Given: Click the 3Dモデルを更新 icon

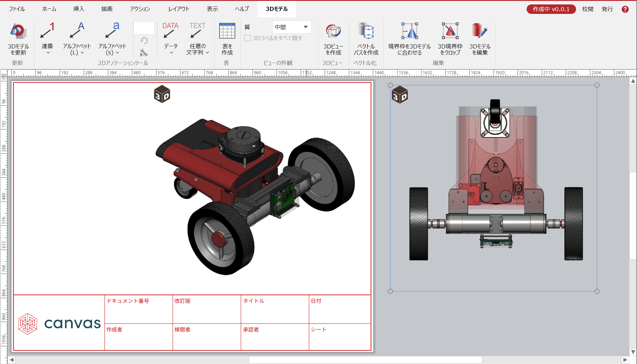Looking at the screenshot, I should 18,31.
